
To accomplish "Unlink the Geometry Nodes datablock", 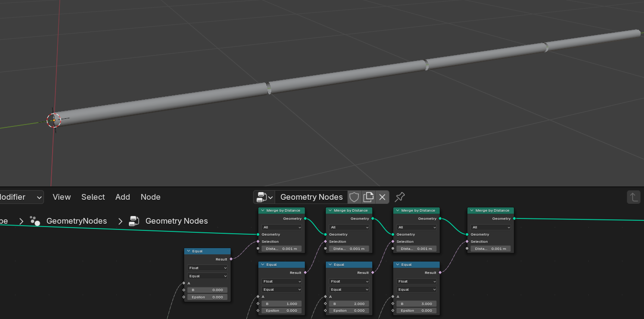I will [382, 197].
